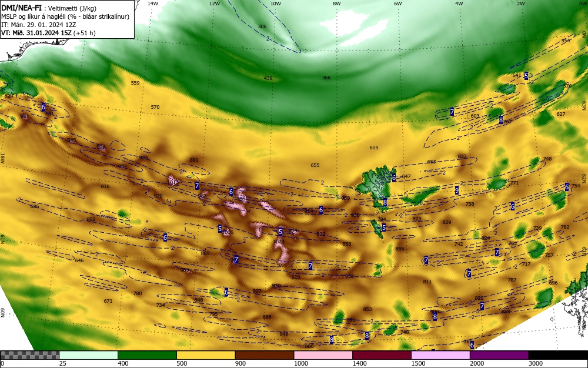The height and width of the screenshot is (368, 588).
Task: Click the CAPE value '570'
Action: click(x=155, y=107)
